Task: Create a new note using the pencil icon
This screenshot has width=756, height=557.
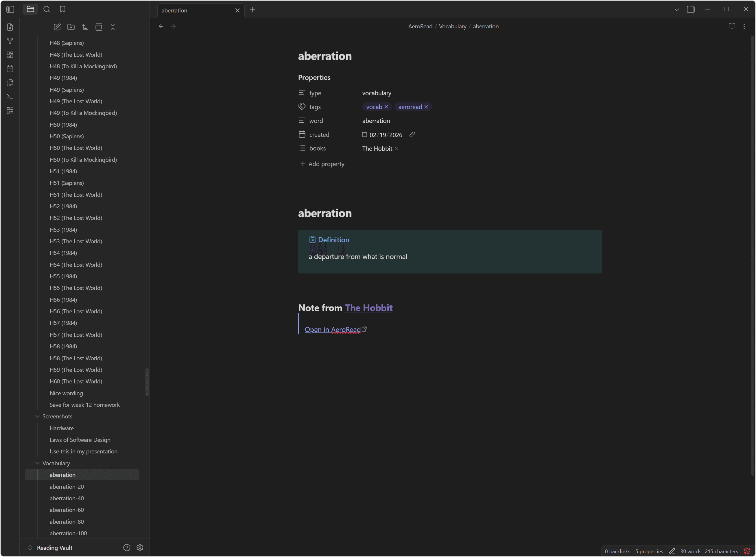Action: pos(57,27)
